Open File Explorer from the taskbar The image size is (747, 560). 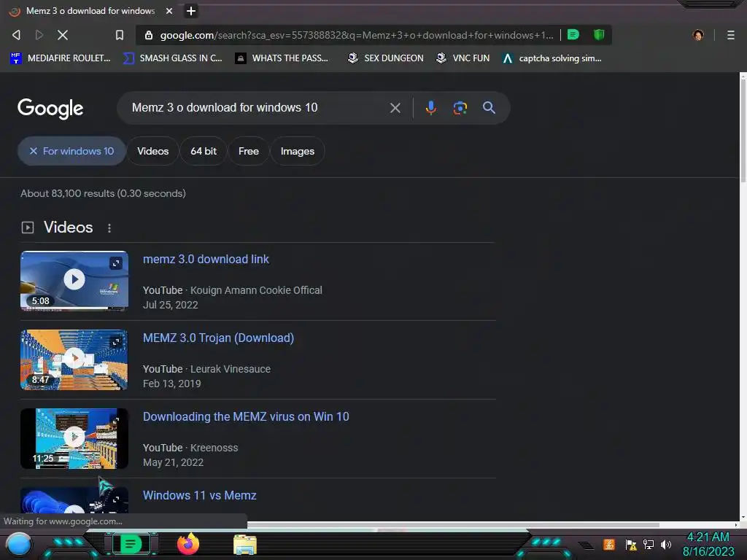245,544
